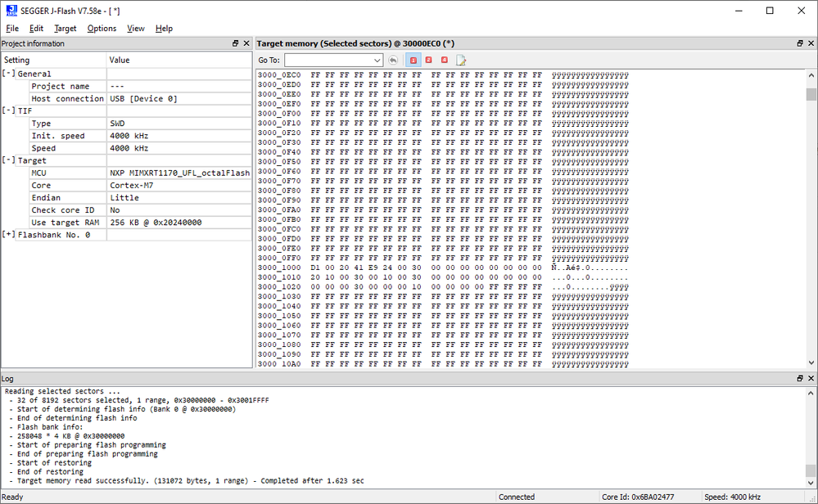Open the Options menu

click(x=102, y=29)
